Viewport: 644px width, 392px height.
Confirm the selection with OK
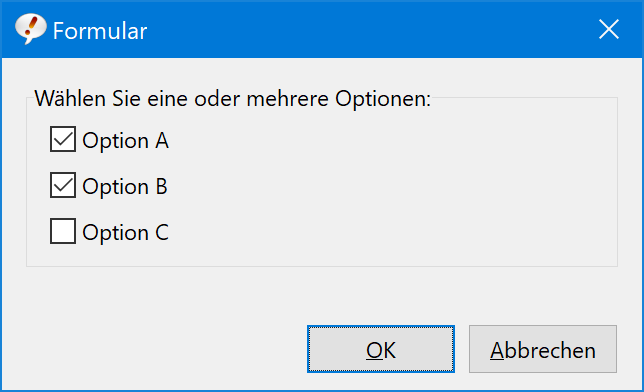(x=381, y=349)
